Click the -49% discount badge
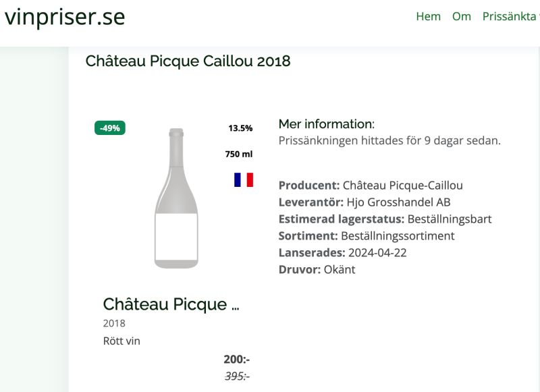Screen dimensions: 540x392 click(x=110, y=128)
